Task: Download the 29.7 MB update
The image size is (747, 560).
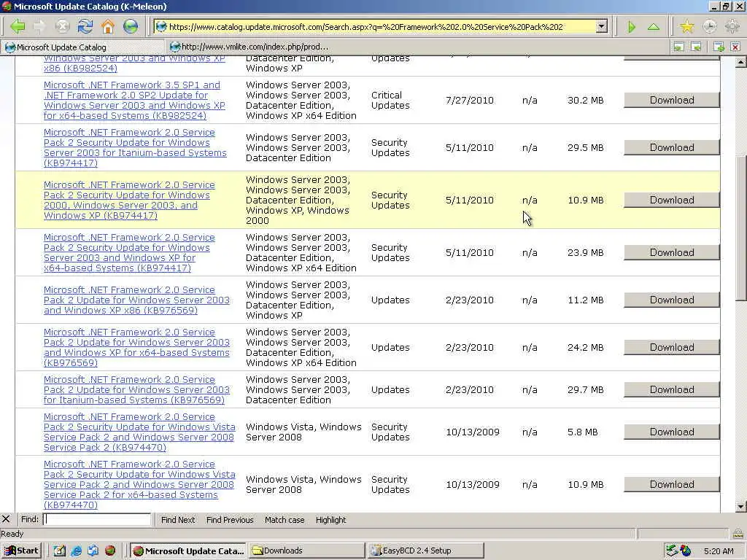Action: 672,389
